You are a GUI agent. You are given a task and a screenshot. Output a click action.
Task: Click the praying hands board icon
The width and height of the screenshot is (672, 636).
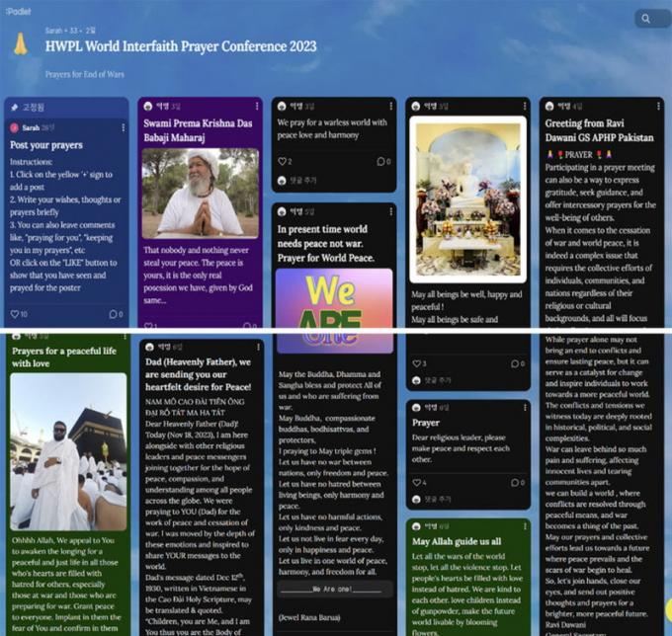click(x=20, y=44)
